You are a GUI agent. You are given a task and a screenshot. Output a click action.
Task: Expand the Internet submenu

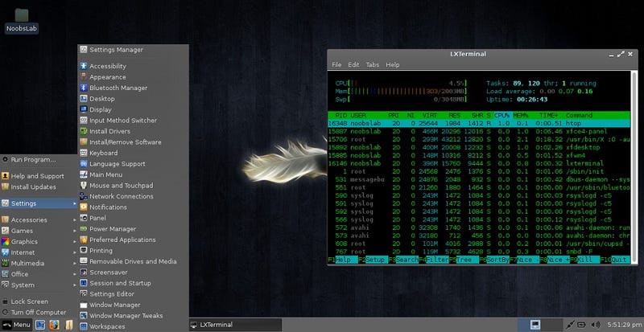pyautogui.click(x=39, y=252)
